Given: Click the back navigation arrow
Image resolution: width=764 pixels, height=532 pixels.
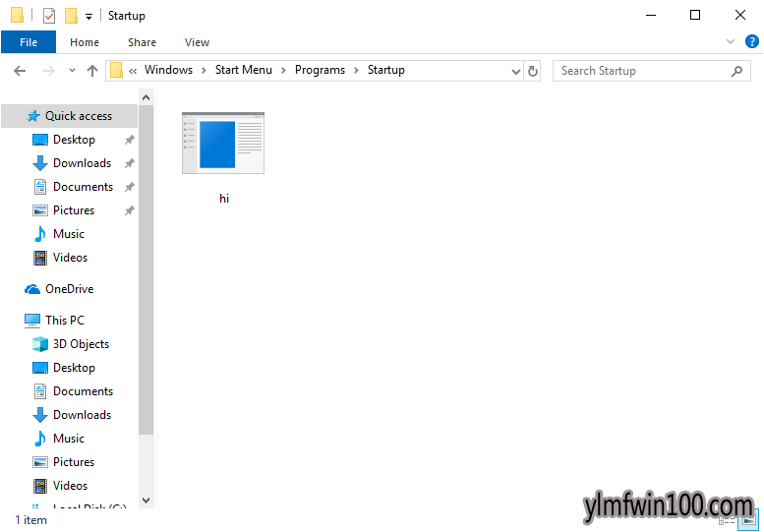Looking at the screenshot, I should [20, 71].
